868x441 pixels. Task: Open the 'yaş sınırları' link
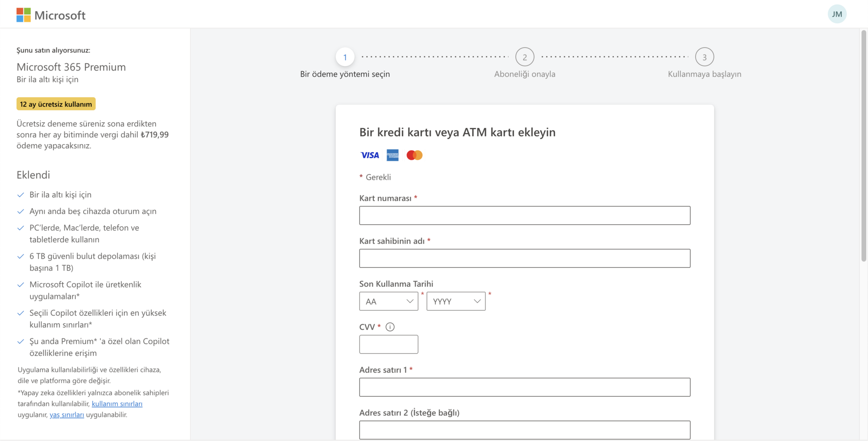pyautogui.click(x=67, y=414)
